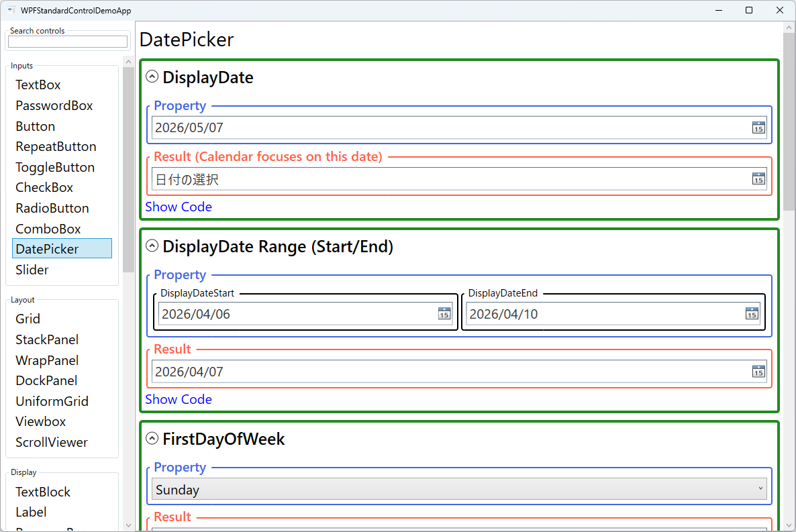Viewport: 796px width, 532px height.
Task: Click sidebar scrollbar down arrow
Action: tap(128, 525)
